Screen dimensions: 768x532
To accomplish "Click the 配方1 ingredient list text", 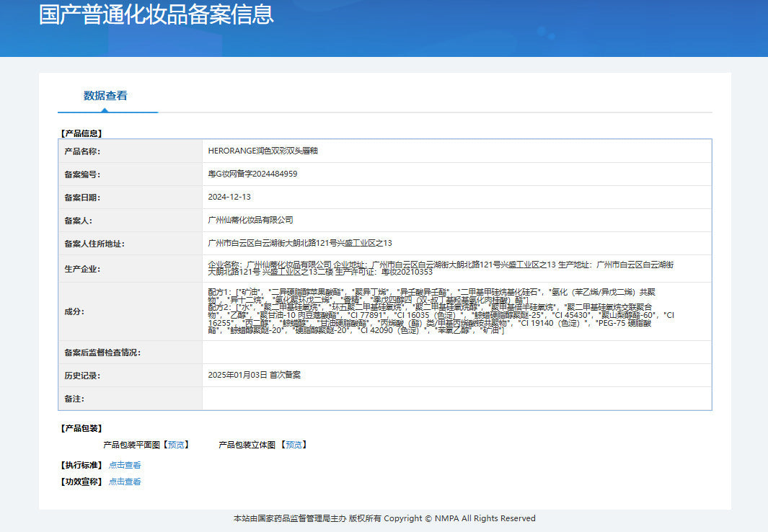I will (x=433, y=295).
